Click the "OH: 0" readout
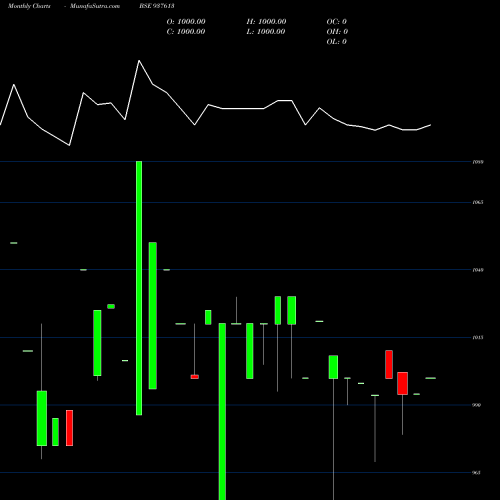Image resolution: width=500 pixels, height=500 pixels. [x=337, y=32]
